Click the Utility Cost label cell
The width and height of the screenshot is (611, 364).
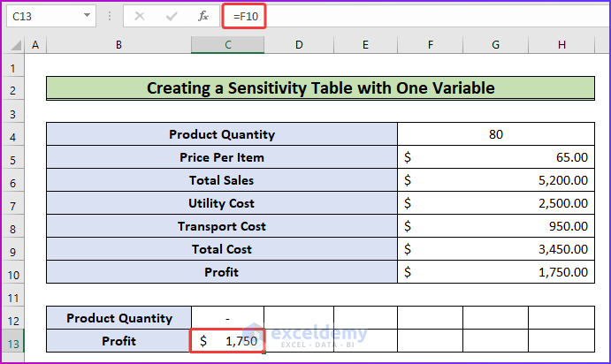[221, 203]
